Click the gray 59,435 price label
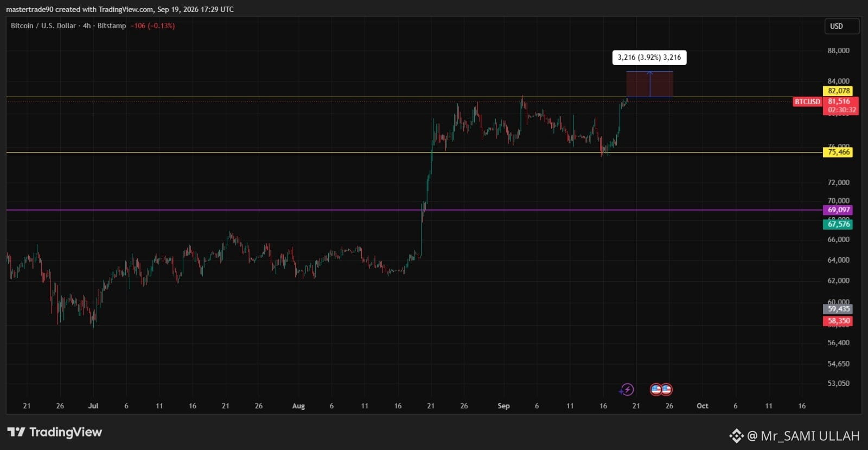The image size is (868, 450). pos(839,309)
